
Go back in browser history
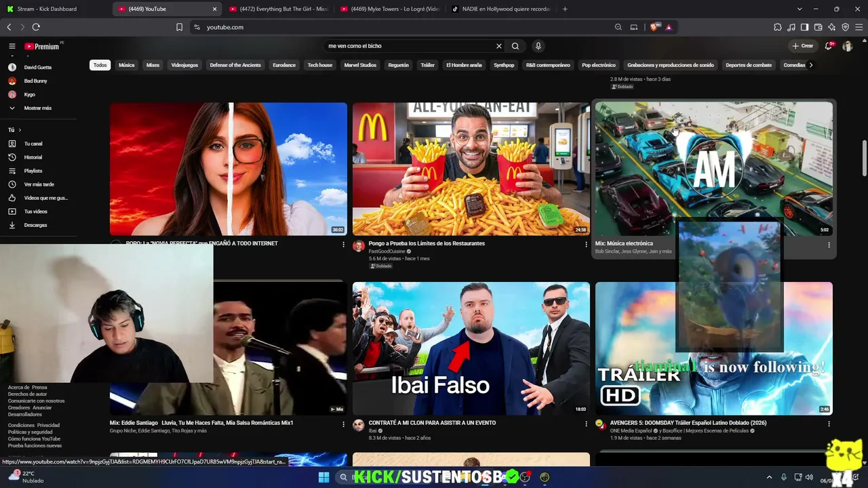pos(9,27)
